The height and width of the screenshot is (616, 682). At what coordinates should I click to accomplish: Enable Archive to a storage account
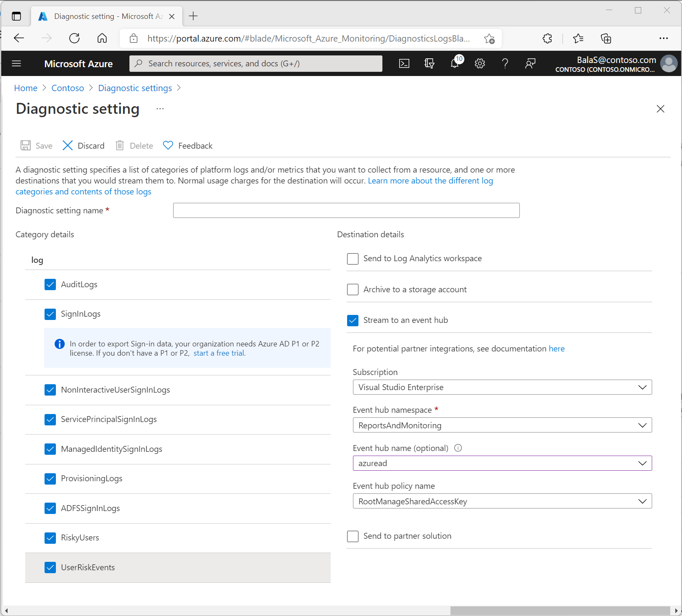coord(353,289)
